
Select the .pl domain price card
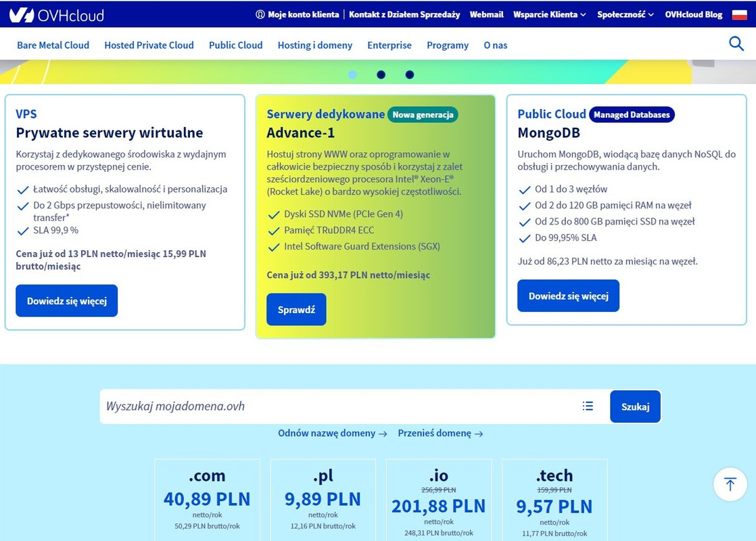[x=323, y=500]
